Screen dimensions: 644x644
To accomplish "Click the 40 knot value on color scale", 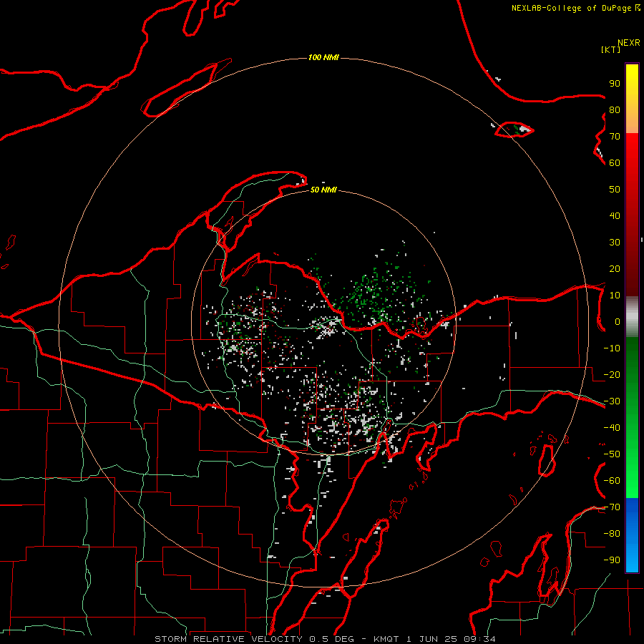I will pos(615,216).
